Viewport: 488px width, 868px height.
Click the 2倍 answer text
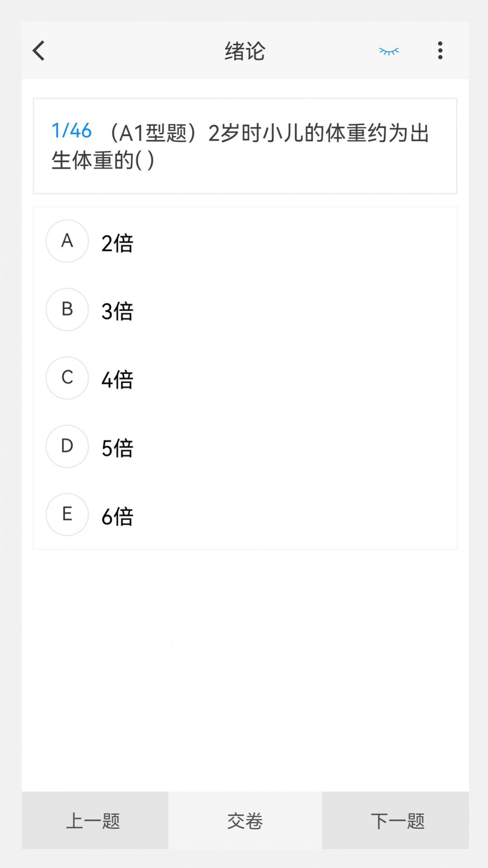coord(117,243)
